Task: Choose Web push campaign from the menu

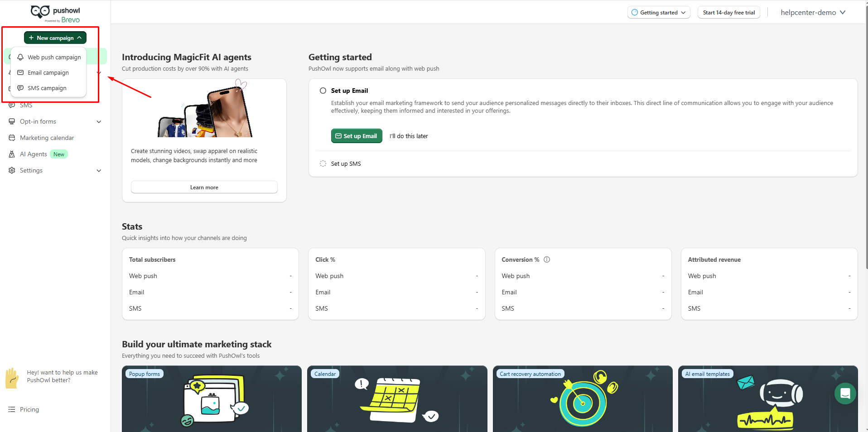Action: tap(49, 57)
